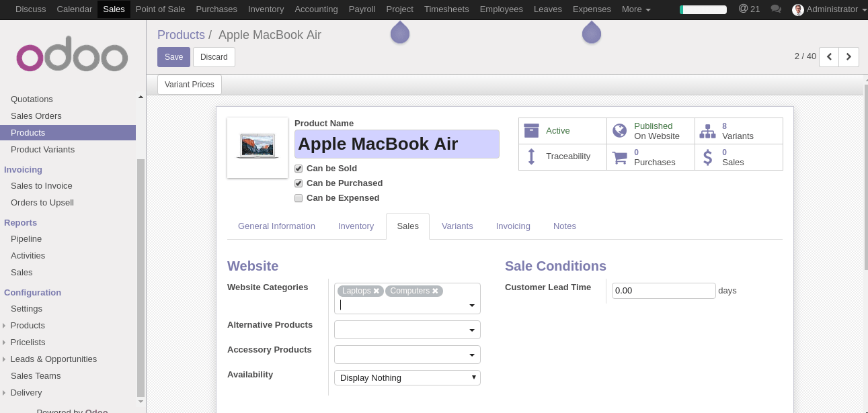Click the tooltip droplet below Project
Screen dimensions: 868x413
[x=400, y=32]
